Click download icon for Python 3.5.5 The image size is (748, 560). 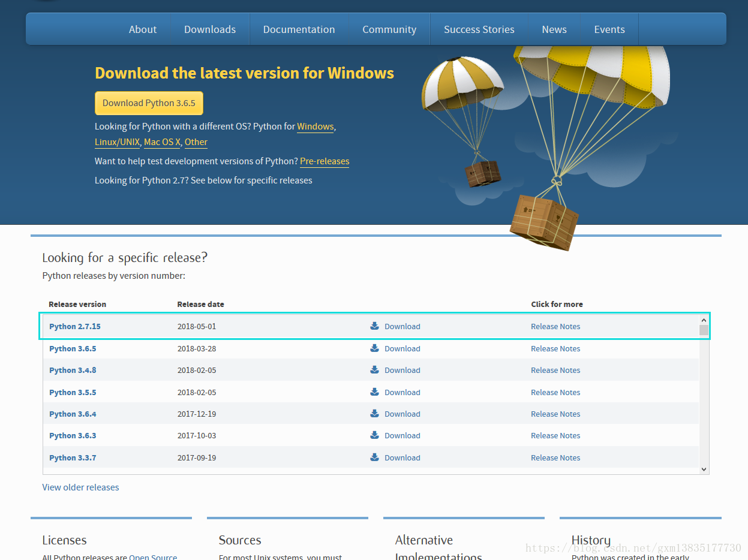click(x=374, y=392)
